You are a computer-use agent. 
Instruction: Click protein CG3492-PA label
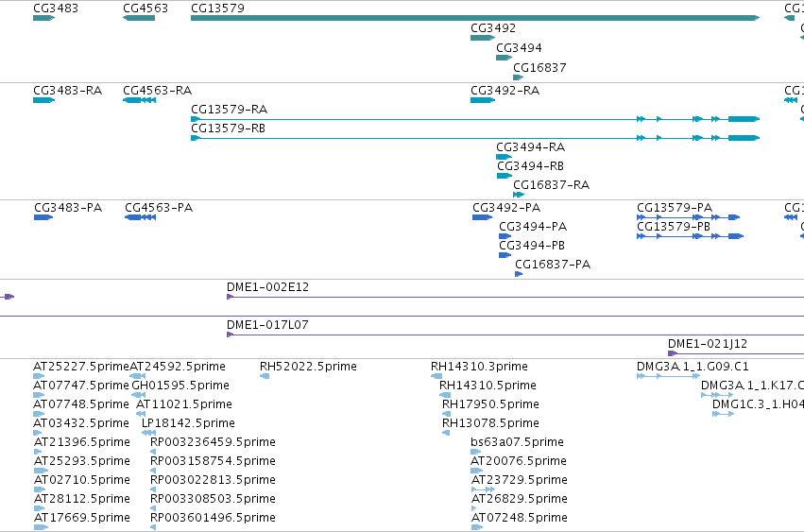pyautogui.click(x=506, y=208)
